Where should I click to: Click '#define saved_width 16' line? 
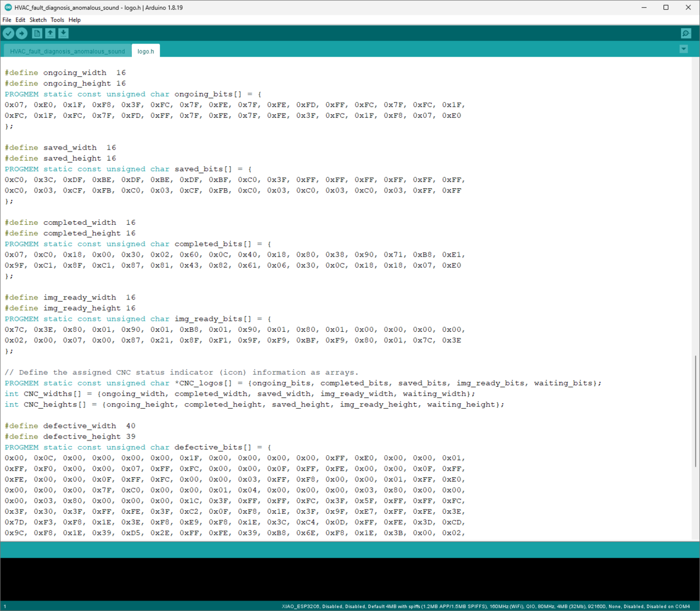coord(60,147)
